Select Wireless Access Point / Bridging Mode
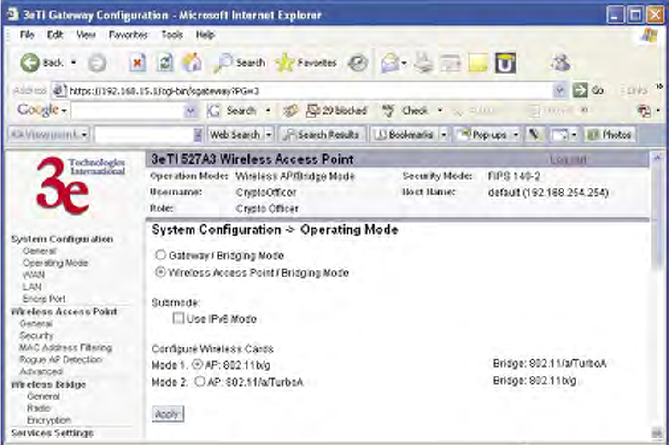This screenshot has height=445, width=669. point(160,272)
